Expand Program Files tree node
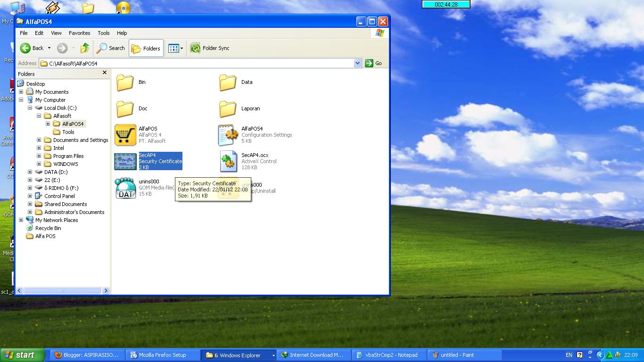Viewport: 644px width, 362px height. [x=39, y=156]
